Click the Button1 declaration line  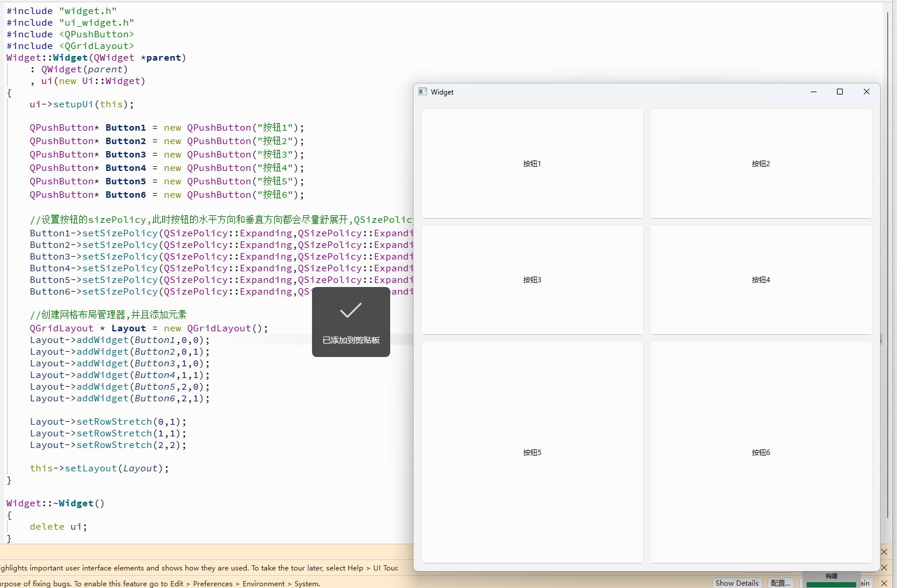coord(167,127)
